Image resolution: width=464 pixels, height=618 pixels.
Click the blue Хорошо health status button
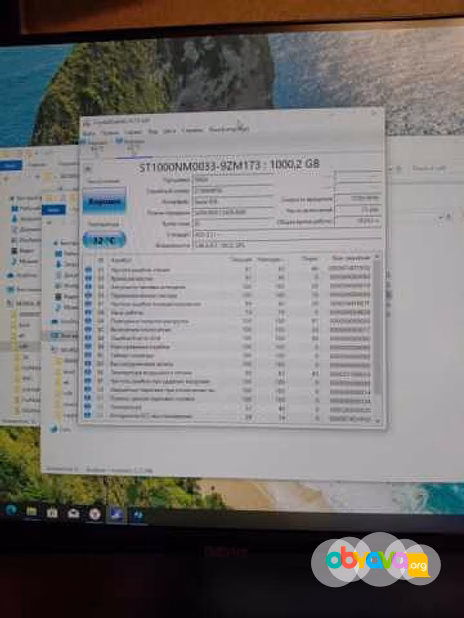click(104, 201)
